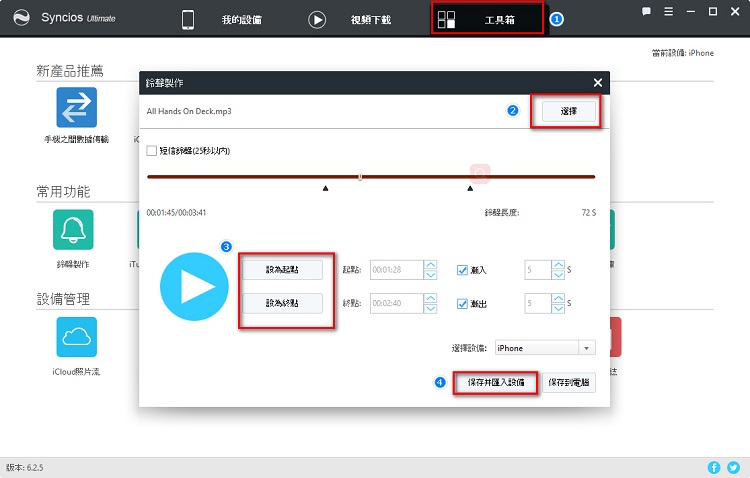
Task: Enable 短信鈴聲 (25秒以內) checkbox
Action: 152,151
